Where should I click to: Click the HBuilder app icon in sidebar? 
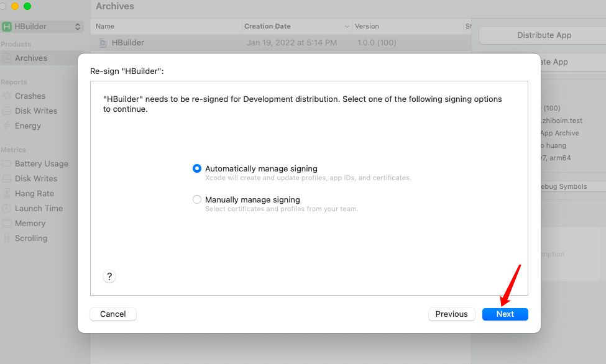click(7, 26)
